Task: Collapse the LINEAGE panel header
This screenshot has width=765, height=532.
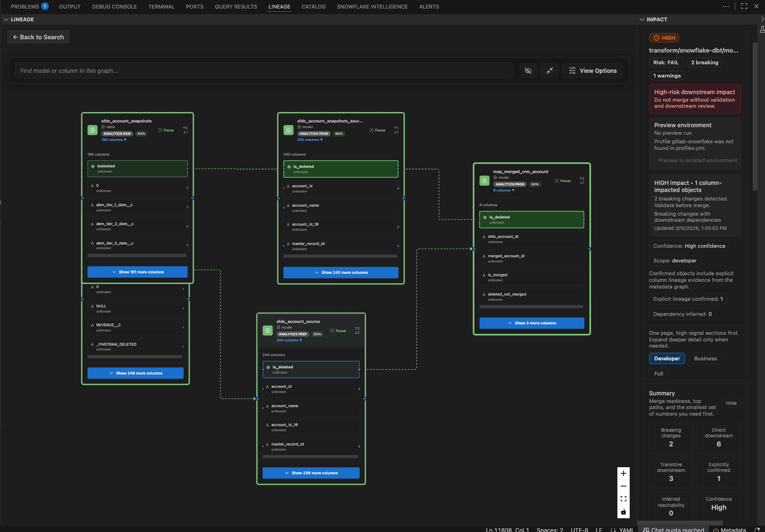Action: coord(6,19)
